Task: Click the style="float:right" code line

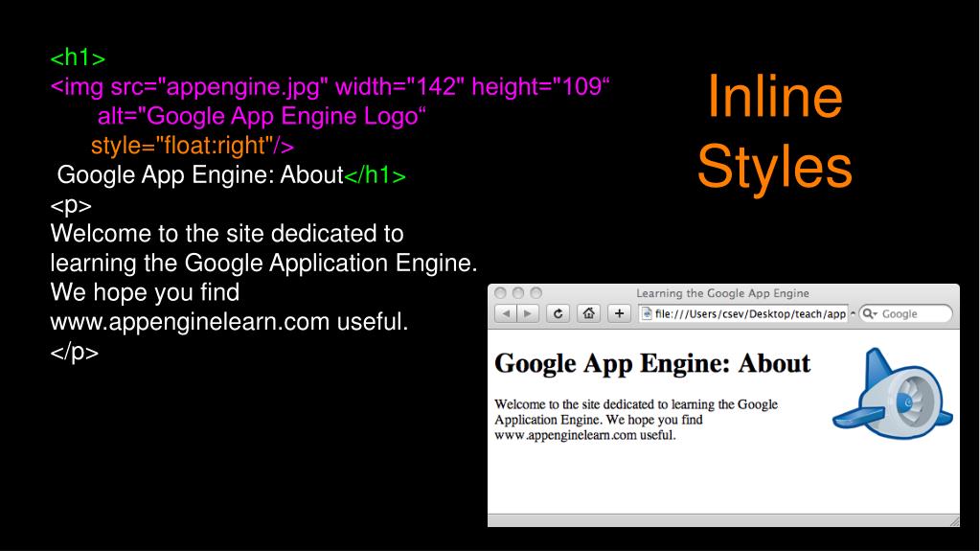Action: point(193,146)
